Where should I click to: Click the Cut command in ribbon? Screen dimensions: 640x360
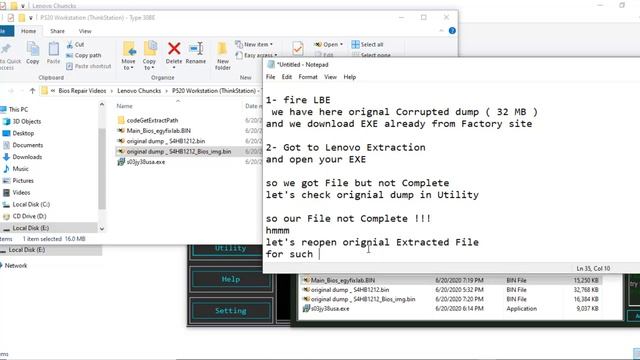76,44
